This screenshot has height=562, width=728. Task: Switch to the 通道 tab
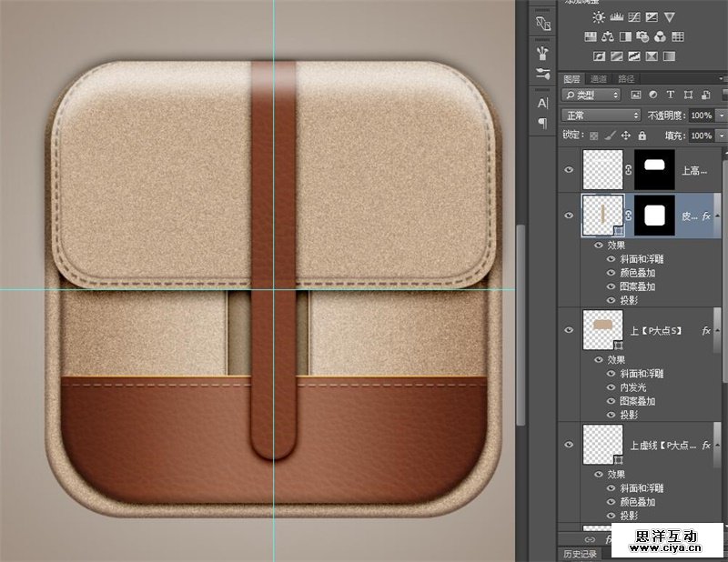[x=599, y=79]
